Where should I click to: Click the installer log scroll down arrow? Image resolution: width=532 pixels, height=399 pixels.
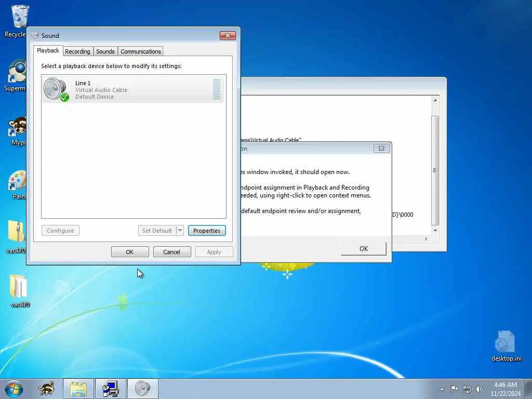tap(435, 230)
